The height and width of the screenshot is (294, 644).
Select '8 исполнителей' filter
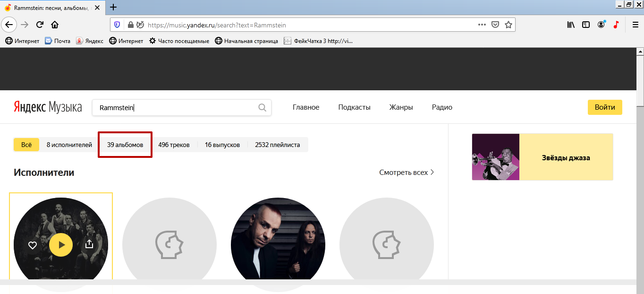click(69, 145)
